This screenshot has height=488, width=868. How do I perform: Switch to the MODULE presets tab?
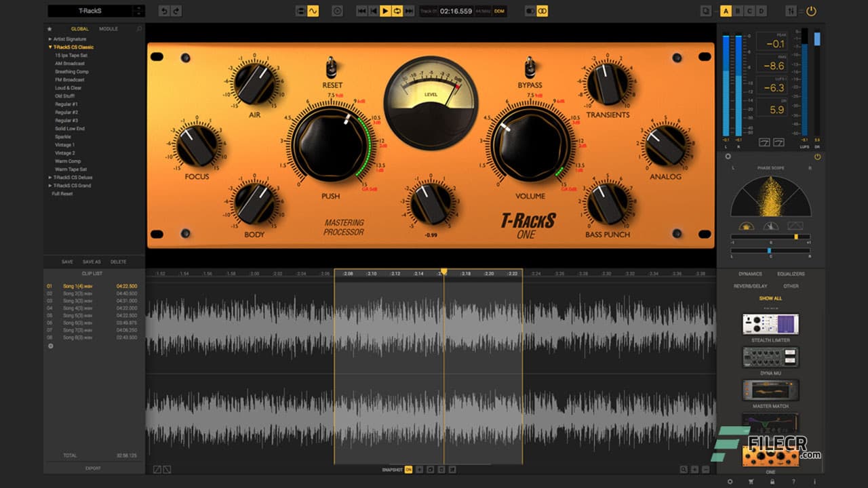pyautogui.click(x=108, y=28)
